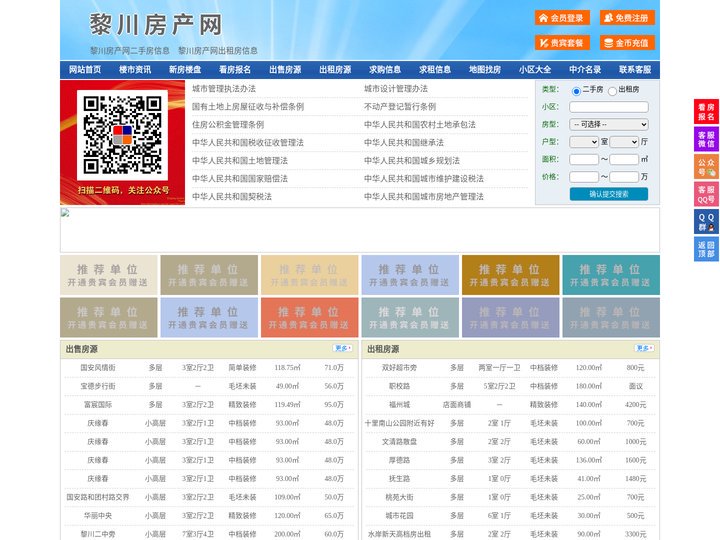Open the 会员登录 member login button
The image size is (720, 540).
click(562, 18)
